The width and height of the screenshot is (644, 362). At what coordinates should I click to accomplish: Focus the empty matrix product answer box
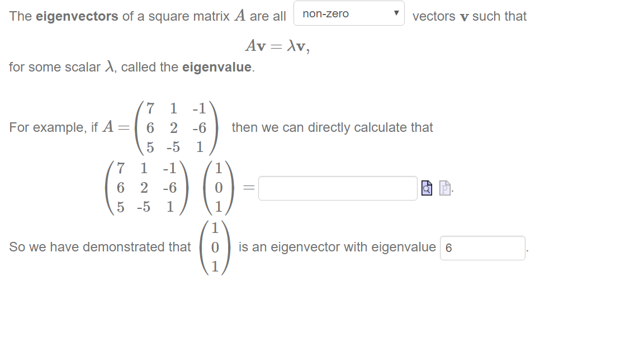pos(338,188)
